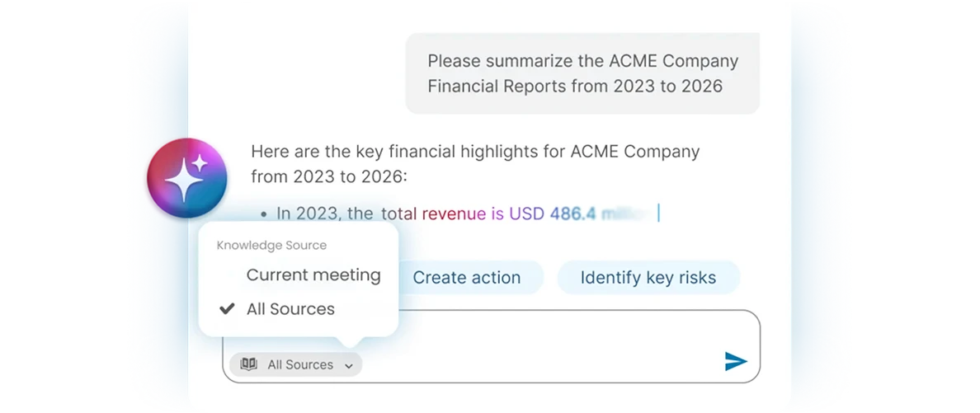Image resolution: width=980 pixels, height=413 pixels.
Task: Click the user message about ACME Financial Reports
Action: click(x=582, y=73)
